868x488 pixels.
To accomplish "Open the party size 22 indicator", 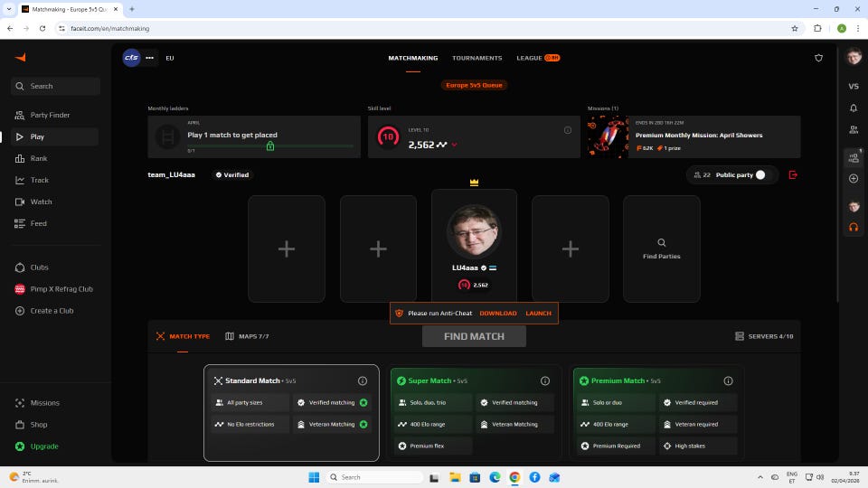I will pos(702,174).
